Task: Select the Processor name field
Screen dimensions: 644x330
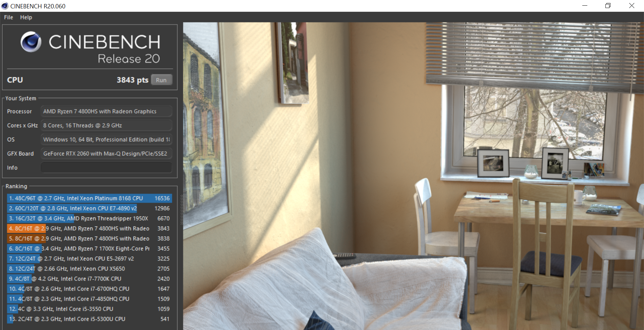Action: pyautogui.click(x=106, y=111)
